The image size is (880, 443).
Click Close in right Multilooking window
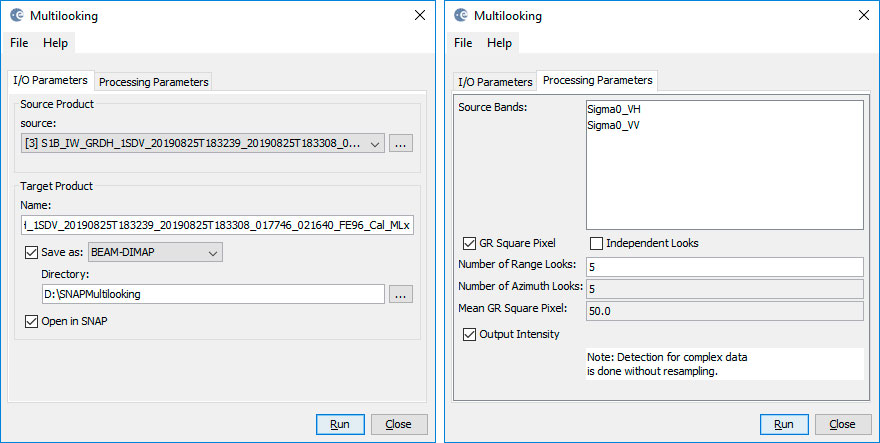point(843,424)
